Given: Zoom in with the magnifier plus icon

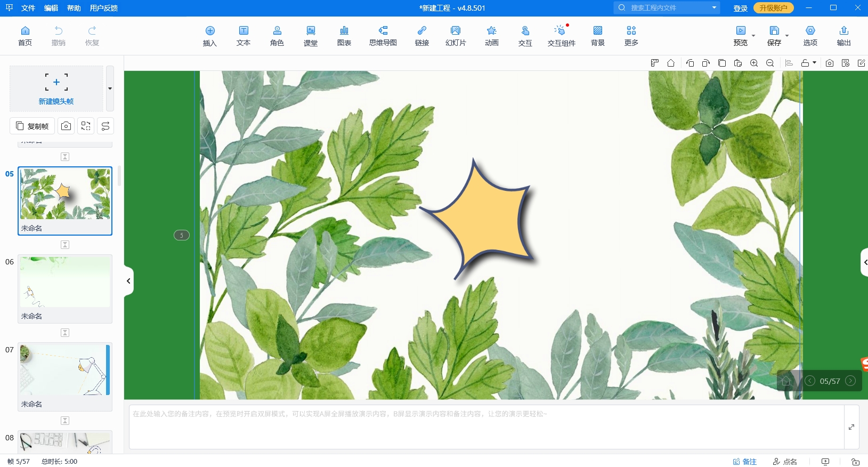Looking at the screenshot, I should coord(754,63).
